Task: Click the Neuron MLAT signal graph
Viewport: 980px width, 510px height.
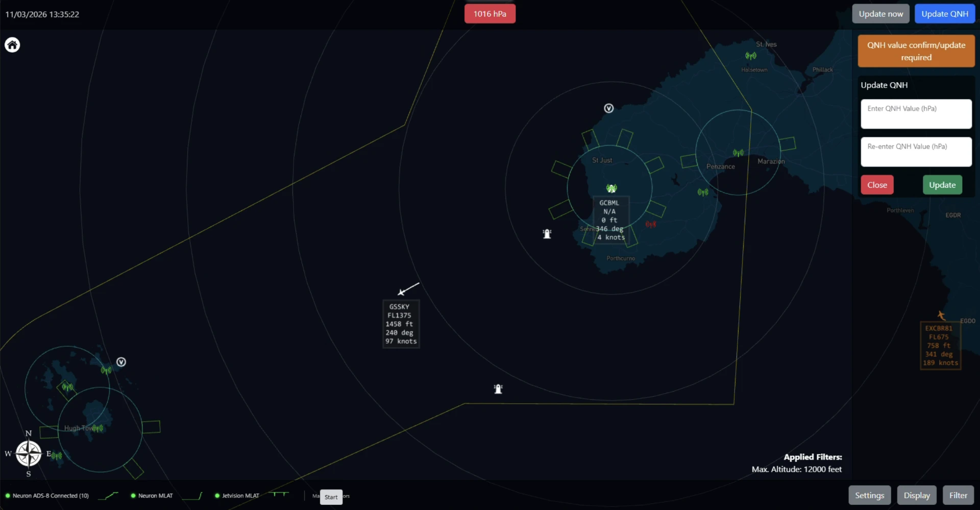Action: pyautogui.click(x=192, y=496)
